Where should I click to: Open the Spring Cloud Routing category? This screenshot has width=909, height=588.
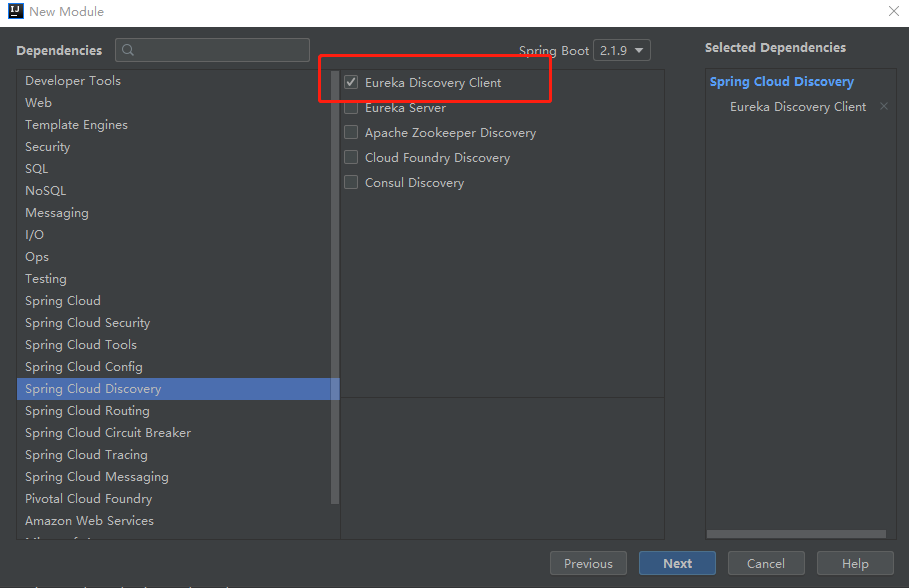point(87,411)
